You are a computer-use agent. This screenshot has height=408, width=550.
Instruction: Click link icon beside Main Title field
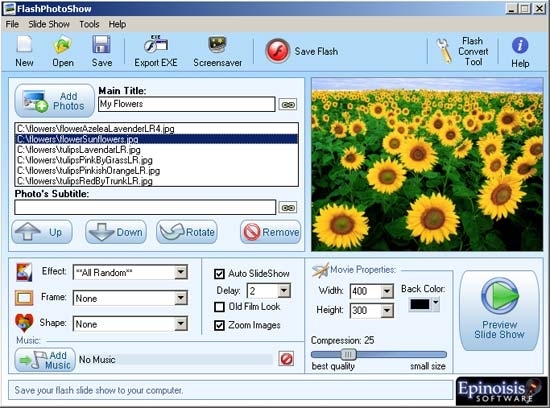pos(288,105)
